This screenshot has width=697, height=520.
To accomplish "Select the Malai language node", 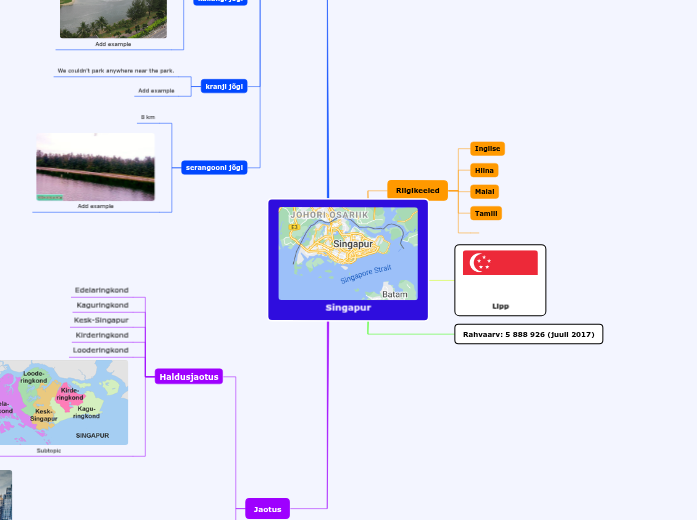I will click(x=485, y=192).
